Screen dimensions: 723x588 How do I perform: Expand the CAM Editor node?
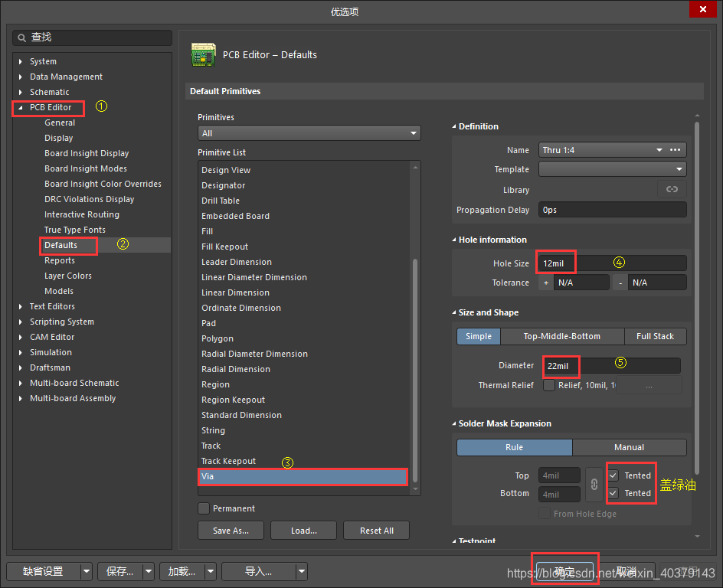[20, 337]
